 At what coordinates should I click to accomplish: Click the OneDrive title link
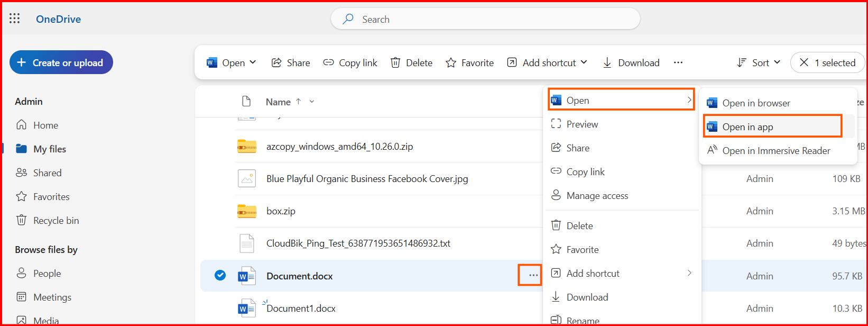pyautogui.click(x=58, y=19)
